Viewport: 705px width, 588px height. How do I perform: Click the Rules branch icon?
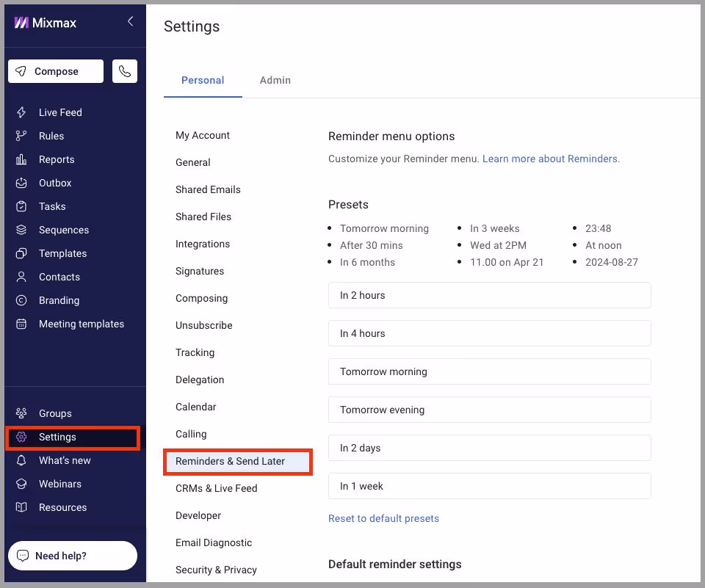(x=21, y=136)
